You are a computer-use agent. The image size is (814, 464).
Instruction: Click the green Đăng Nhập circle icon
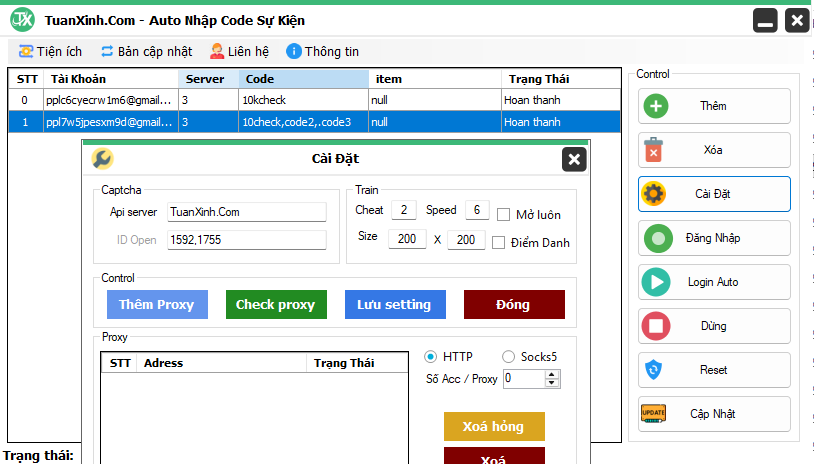(x=656, y=238)
